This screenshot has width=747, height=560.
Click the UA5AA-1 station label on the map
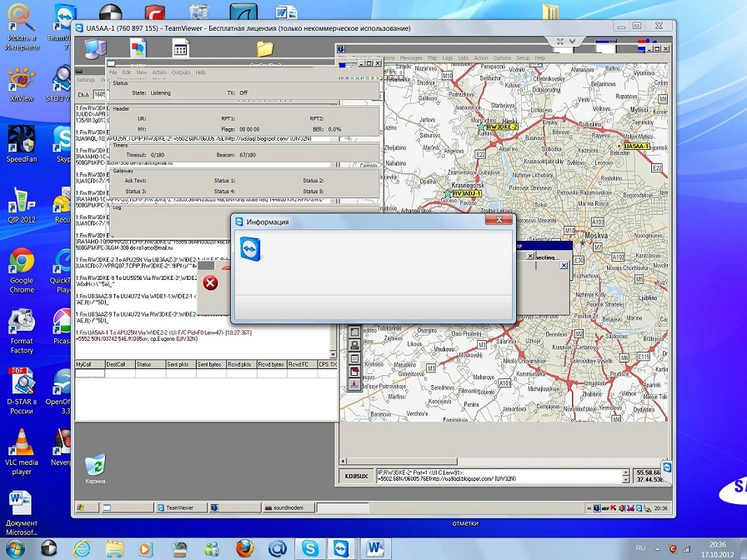pos(636,146)
